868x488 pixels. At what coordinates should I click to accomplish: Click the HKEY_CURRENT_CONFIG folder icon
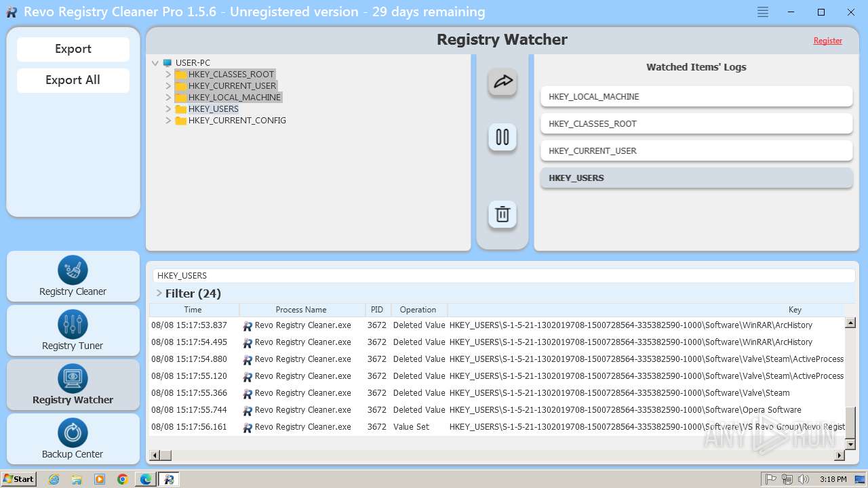tap(180, 121)
